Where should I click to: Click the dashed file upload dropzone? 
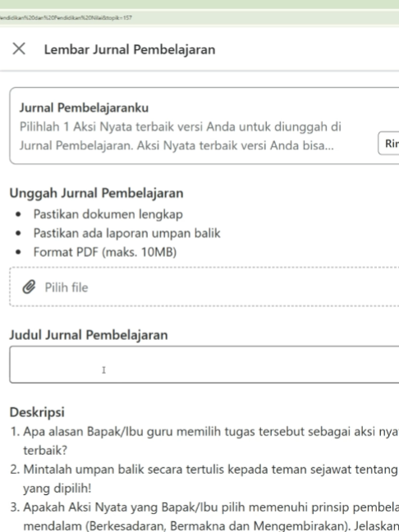204,287
